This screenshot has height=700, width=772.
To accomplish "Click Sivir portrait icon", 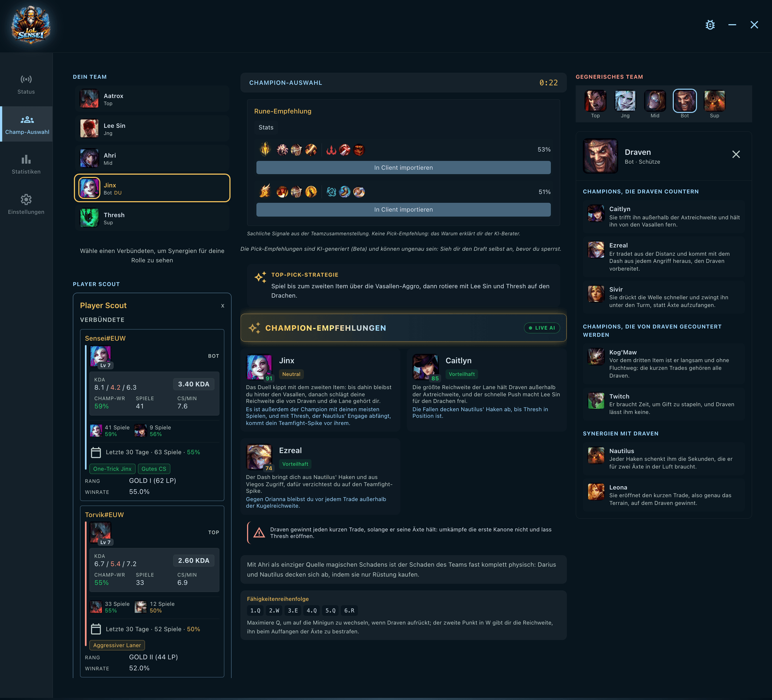I will pos(596,293).
